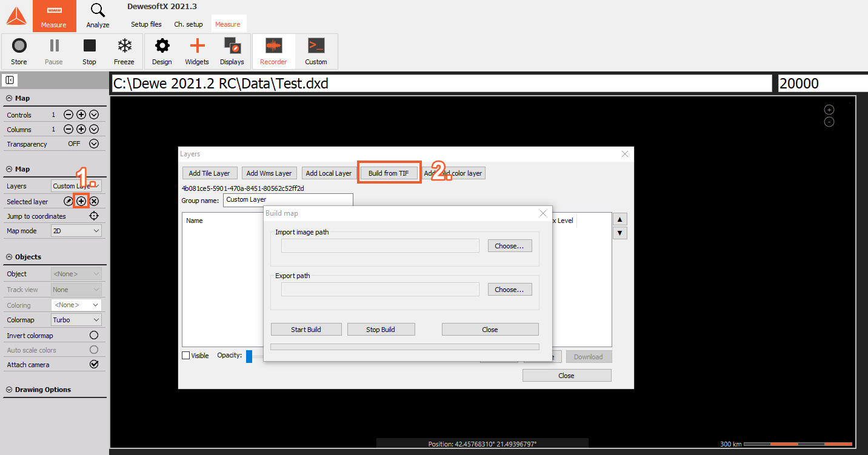Open the Colormap Turbo dropdown
The width and height of the screenshot is (868, 455).
click(x=76, y=319)
